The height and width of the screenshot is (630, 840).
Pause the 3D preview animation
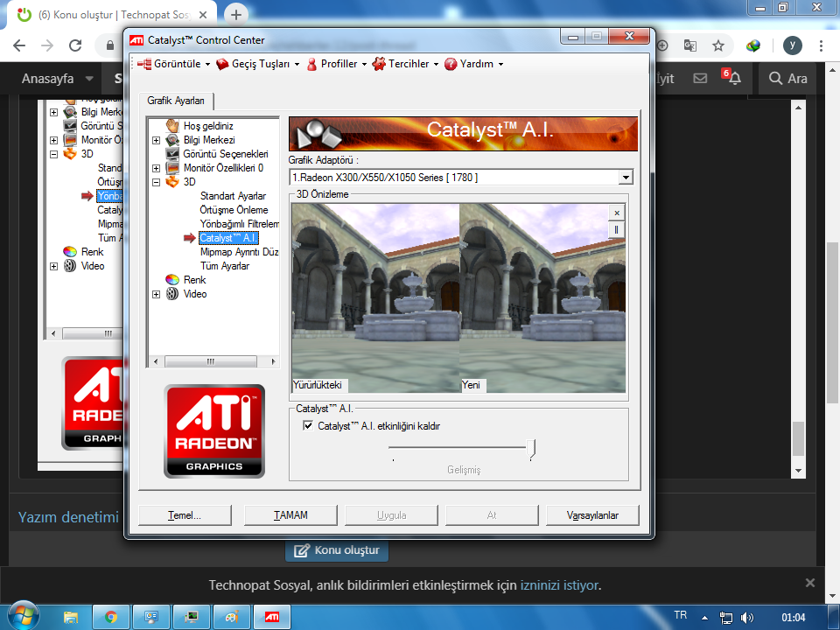pyautogui.click(x=617, y=230)
